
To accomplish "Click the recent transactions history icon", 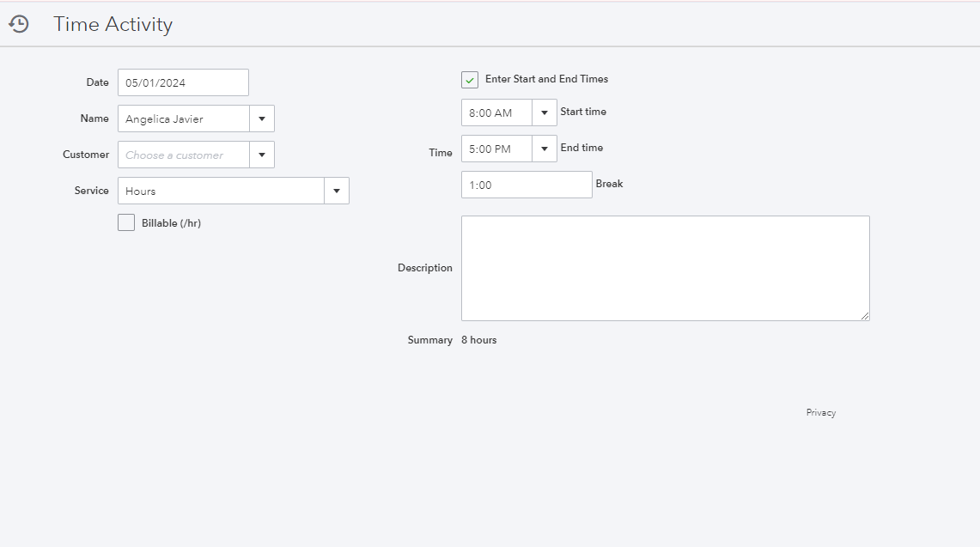I will pos(19,24).
